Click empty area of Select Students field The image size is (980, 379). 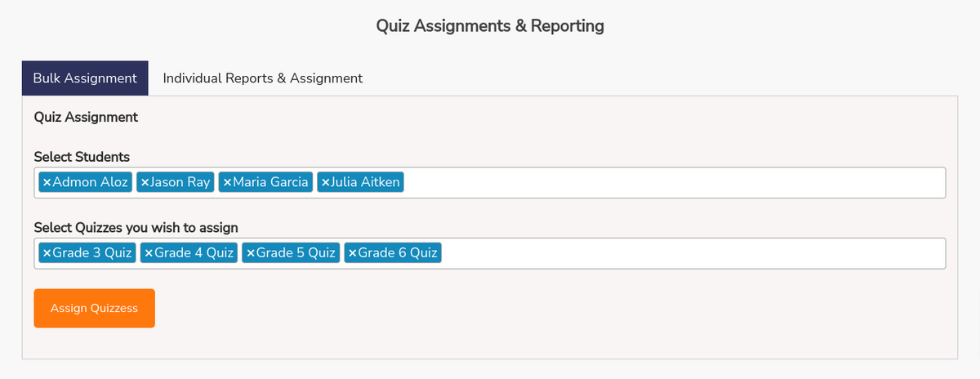pyautogui.click(x=670, y=182)
